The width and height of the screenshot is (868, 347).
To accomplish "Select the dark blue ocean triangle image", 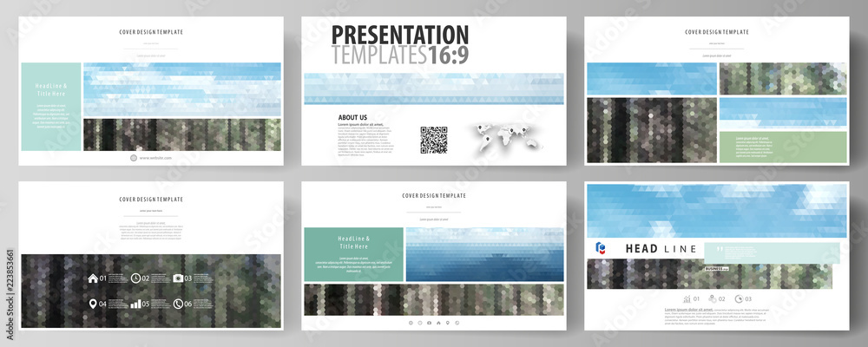I will 485,254.
